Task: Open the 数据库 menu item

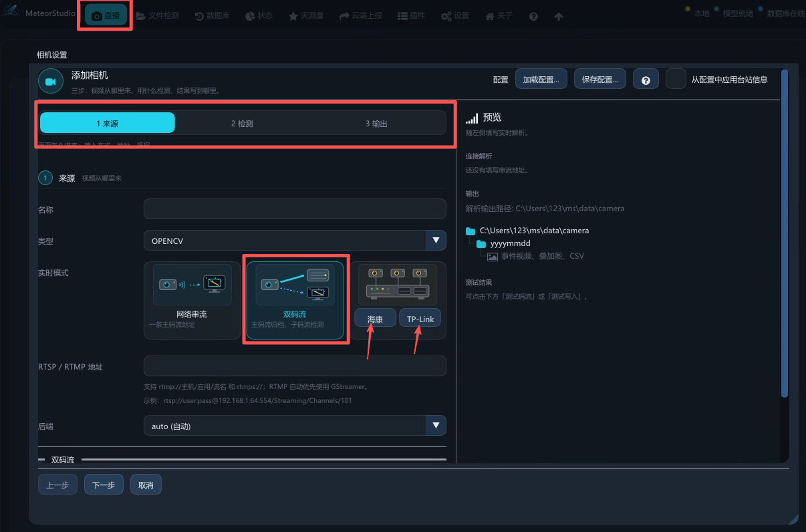Action: [x=213, y=15]
